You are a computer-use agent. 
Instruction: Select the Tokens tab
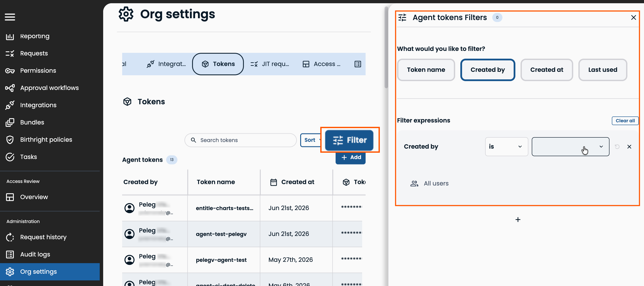click(218, 64)
